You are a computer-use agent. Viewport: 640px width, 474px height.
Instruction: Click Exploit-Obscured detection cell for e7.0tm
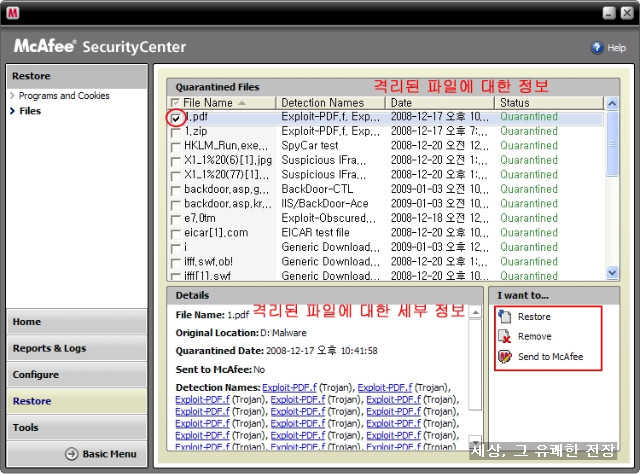(x=329, y=218)
